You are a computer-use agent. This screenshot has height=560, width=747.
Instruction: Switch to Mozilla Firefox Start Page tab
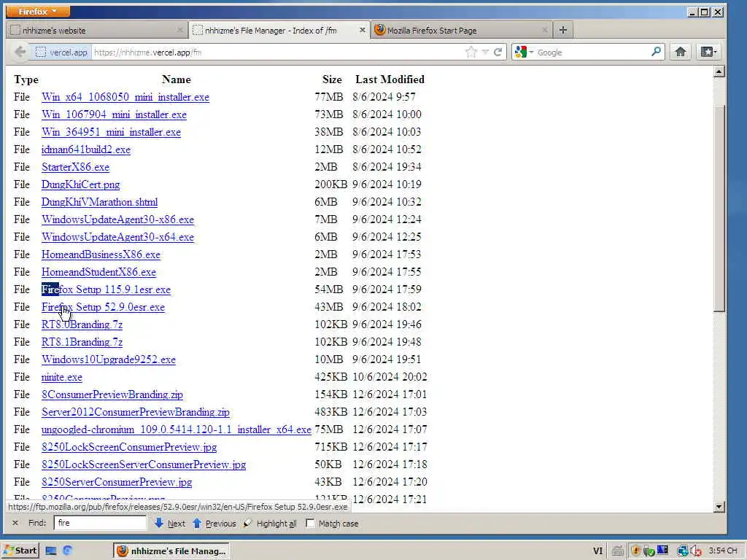click(460, 30)
